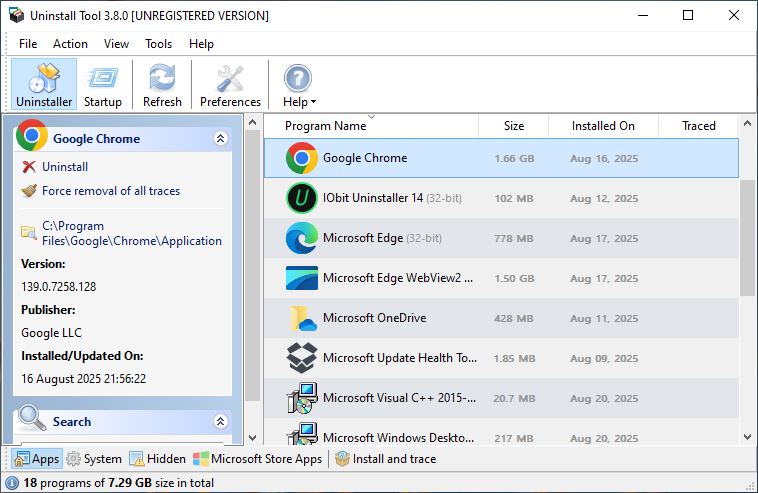This screenshot has width=758, height=493.
Task: Click Uninstall link for Google Chrome
Action: tap(65, 167)
